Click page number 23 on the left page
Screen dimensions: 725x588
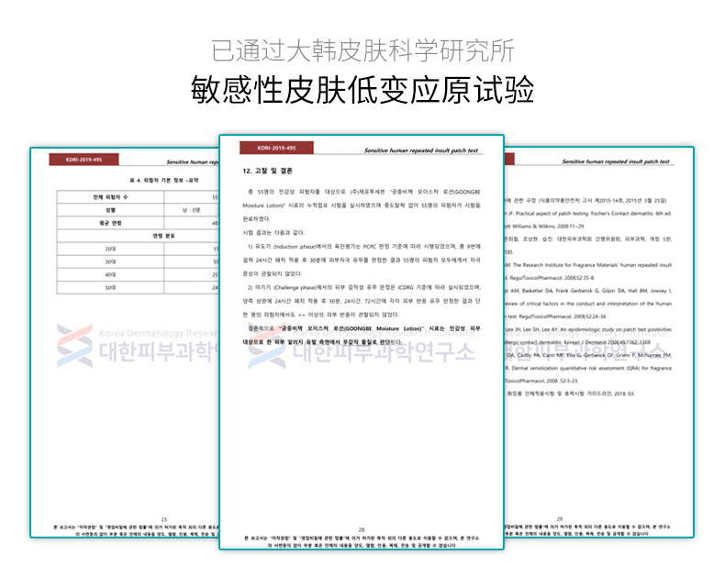pyautogui.click(x=163, y=519)
